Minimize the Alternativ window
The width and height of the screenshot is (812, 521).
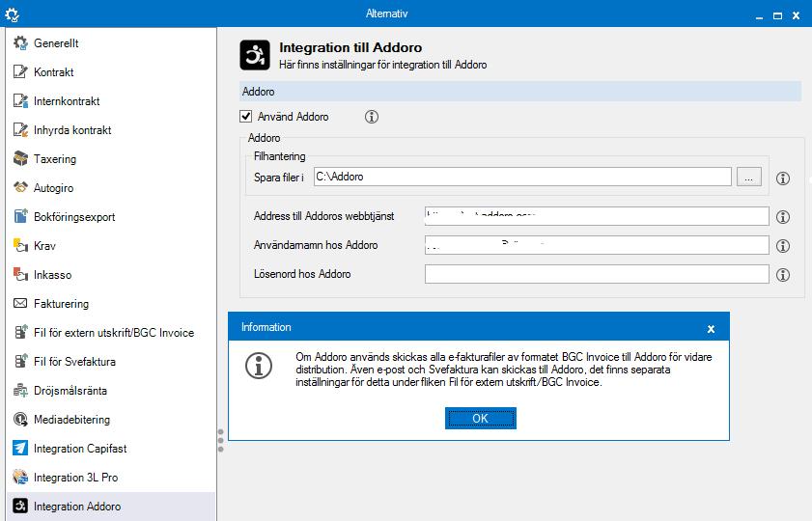[x=759, y=16]
